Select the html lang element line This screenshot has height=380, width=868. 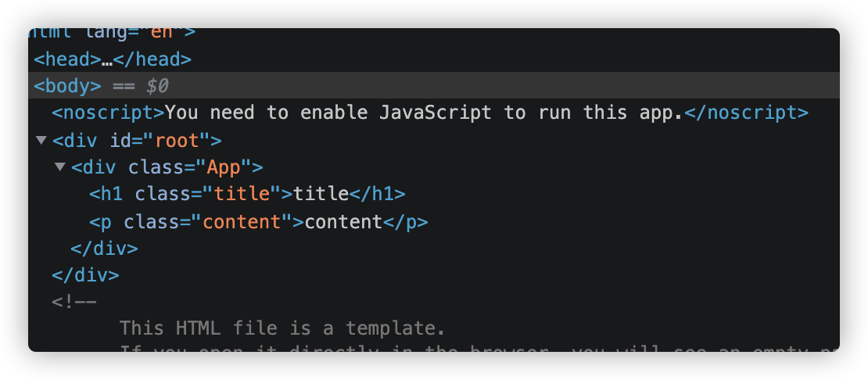109,34
